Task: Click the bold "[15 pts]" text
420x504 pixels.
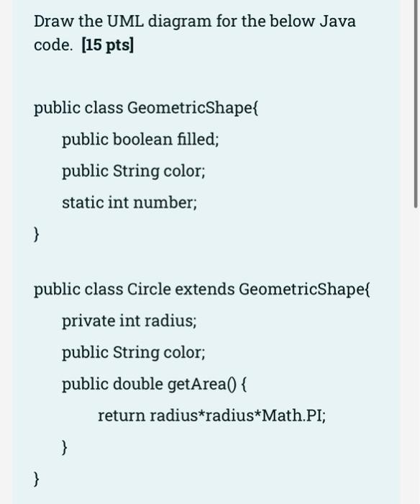Action: pos(108,45)
